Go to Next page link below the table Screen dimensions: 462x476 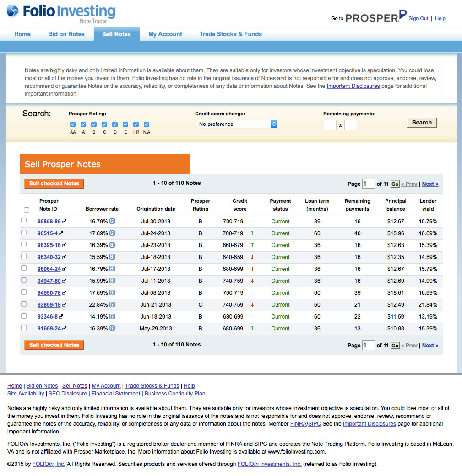(430, 346)
